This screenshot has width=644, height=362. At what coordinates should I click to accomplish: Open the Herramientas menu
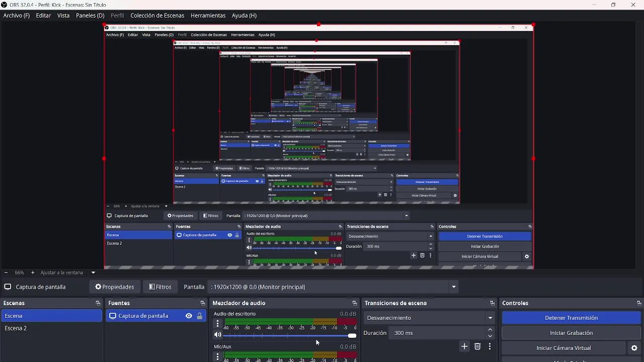[x=208, y=16]
